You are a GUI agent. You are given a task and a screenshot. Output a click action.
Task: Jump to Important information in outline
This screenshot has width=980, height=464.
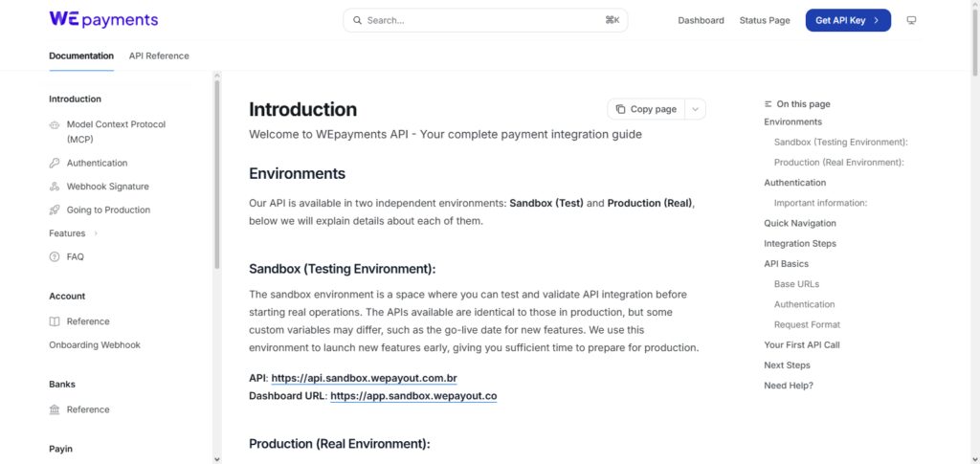pos(820,203)
